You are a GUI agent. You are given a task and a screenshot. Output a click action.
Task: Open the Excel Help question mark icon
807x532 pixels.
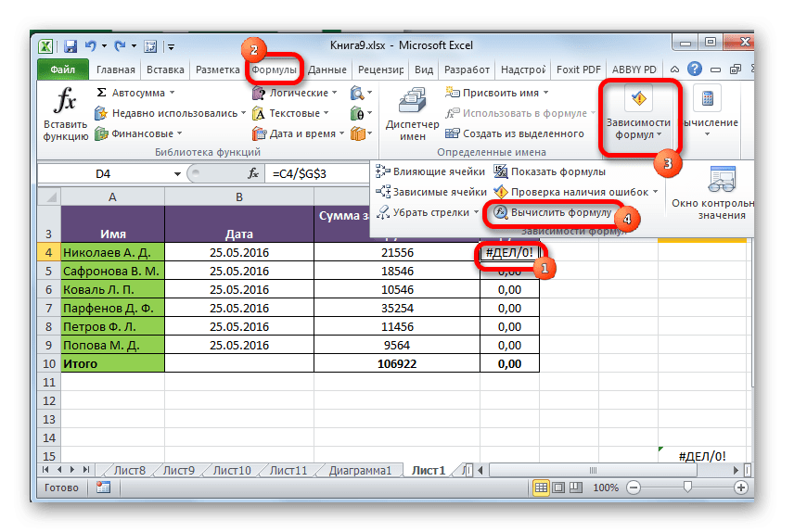tap(694, 69)
